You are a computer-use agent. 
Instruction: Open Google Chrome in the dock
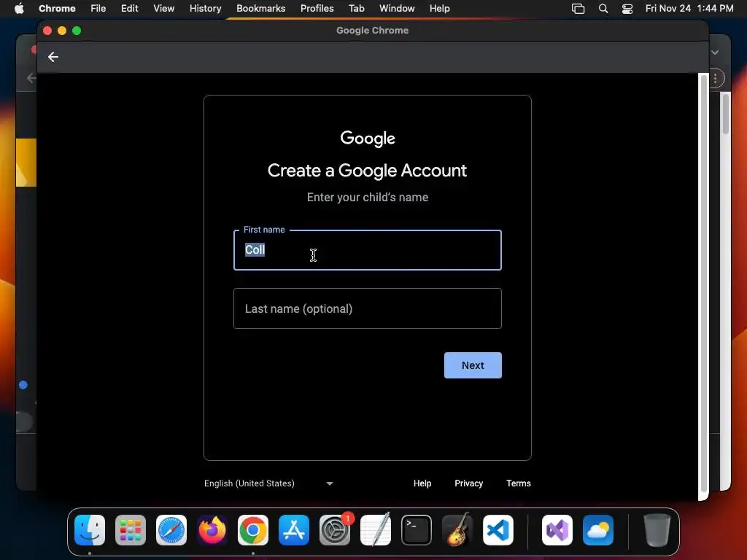pyautogui.click(x=253, y=530)
